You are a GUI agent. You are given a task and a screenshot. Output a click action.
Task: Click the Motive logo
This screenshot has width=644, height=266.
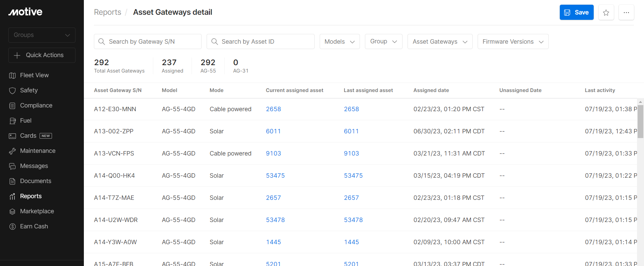coord(25,12)
